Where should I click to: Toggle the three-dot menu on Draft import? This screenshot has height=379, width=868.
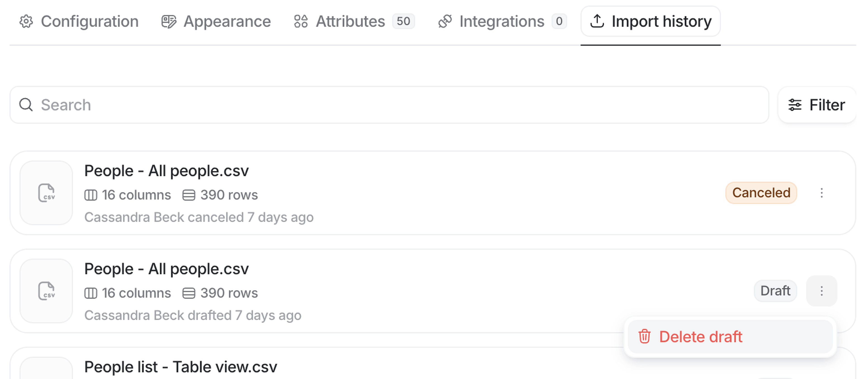tap(821, 291)
